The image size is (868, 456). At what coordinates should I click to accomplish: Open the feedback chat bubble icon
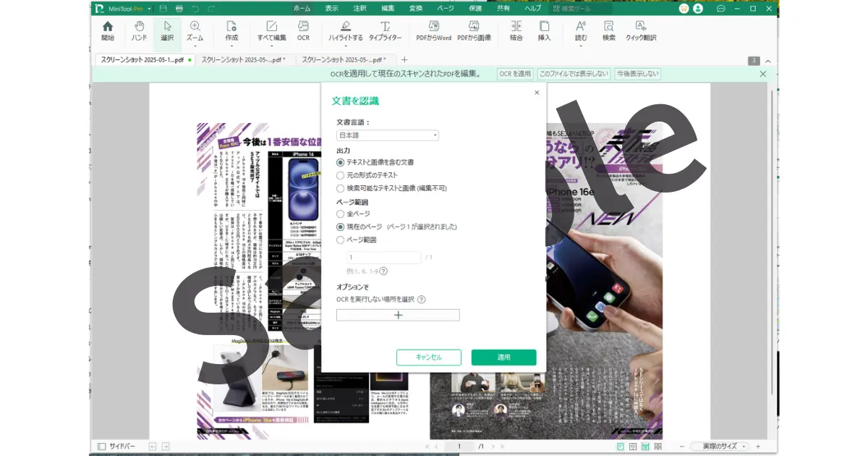point(720,9)
